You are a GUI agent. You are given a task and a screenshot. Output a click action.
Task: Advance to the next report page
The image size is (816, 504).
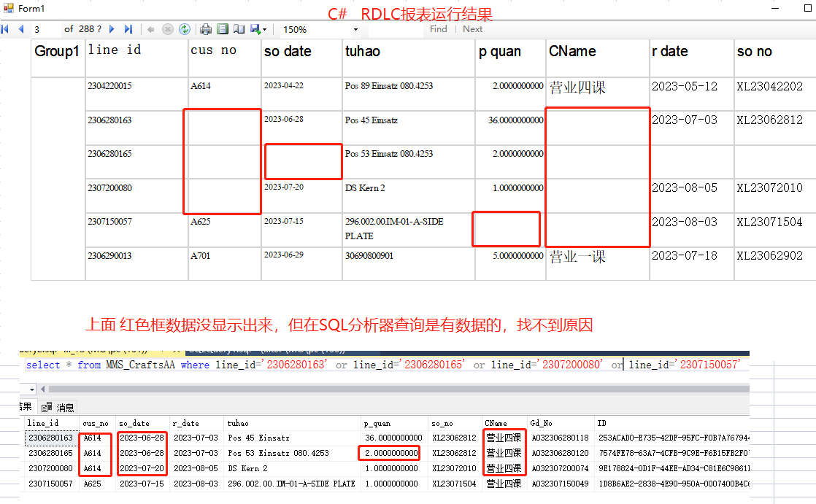112,29
